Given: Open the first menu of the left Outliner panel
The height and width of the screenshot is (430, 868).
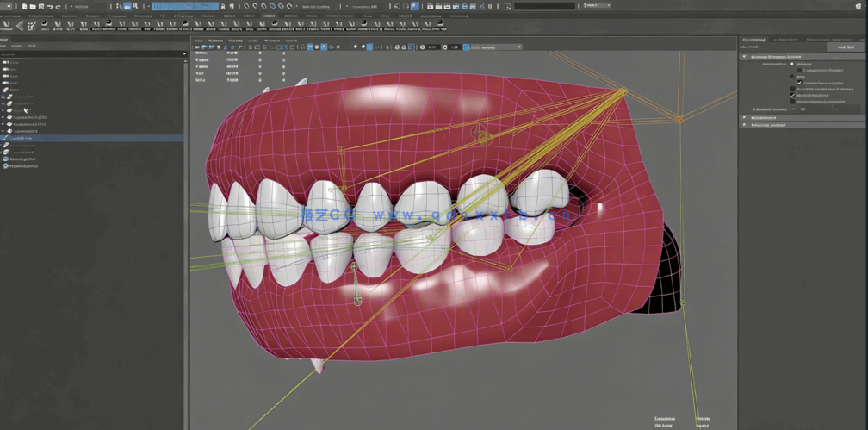Looking at the screenshot, I should (x=3, y=46).
